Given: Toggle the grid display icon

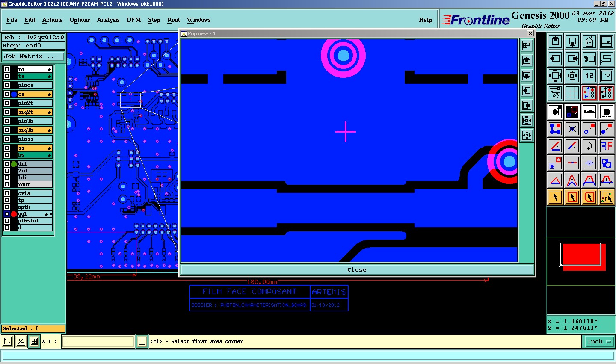Looking at the screenshot, I should pyautogui.click(x=572, y=93).
